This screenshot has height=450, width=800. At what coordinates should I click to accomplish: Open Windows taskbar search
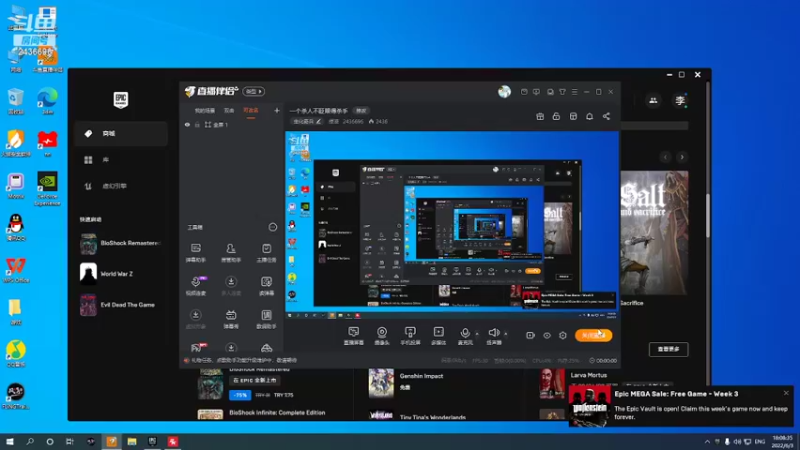pyautogui.click(x=30, y=442)
